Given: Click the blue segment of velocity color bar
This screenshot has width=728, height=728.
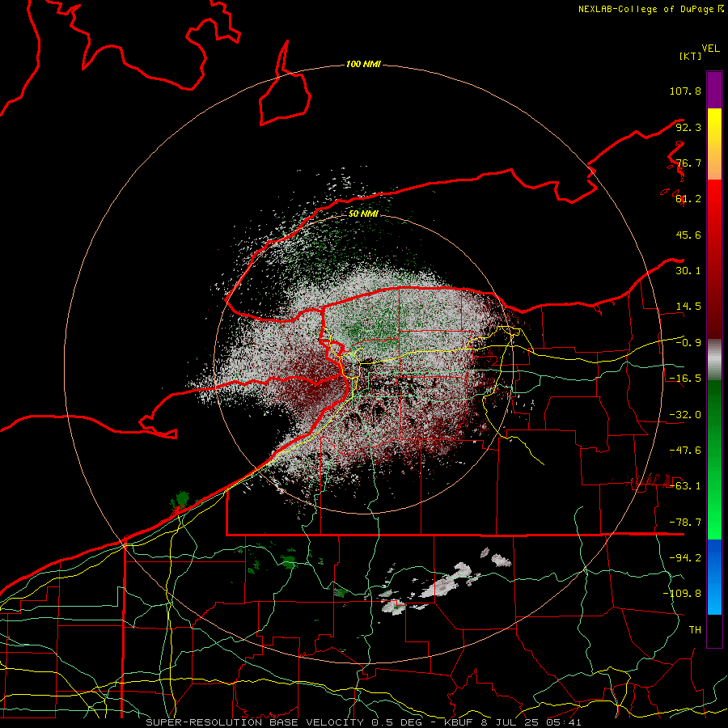Looking at the screenshot, I should [x=714, y=577].
